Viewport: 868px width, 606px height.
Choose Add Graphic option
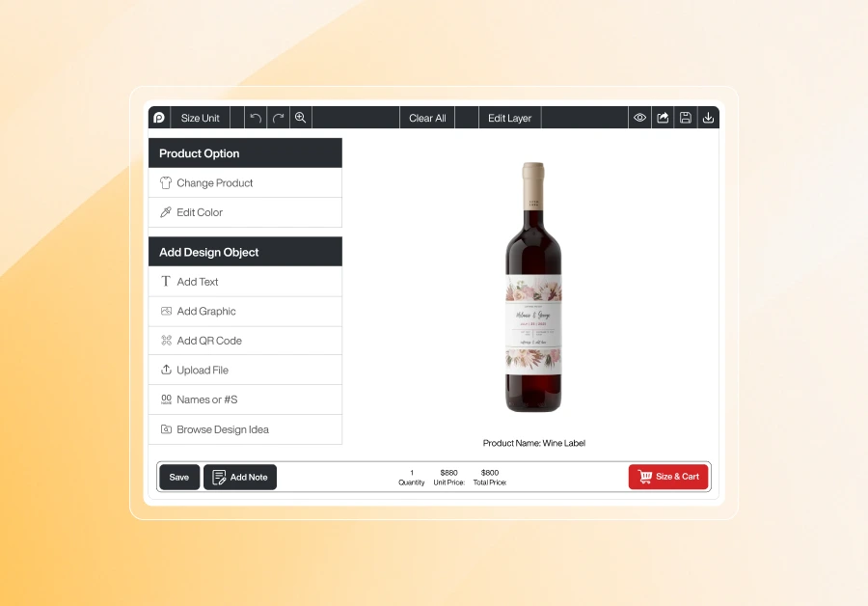pyautogui.click(x=245, y=312)
